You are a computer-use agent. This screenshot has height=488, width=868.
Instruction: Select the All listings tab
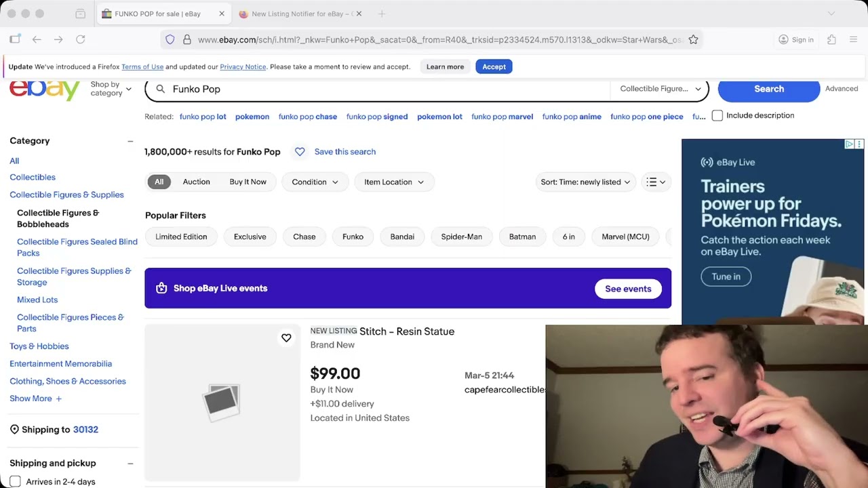[159, 182]
